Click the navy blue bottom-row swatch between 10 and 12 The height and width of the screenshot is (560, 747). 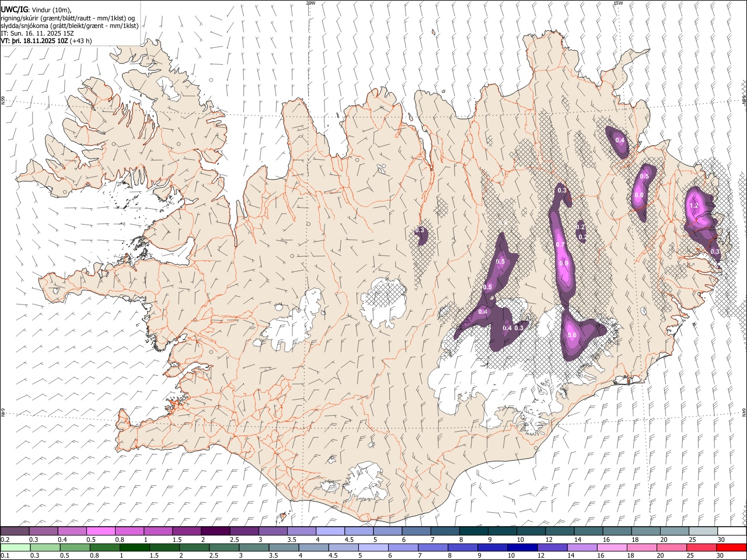pos(522,548)
